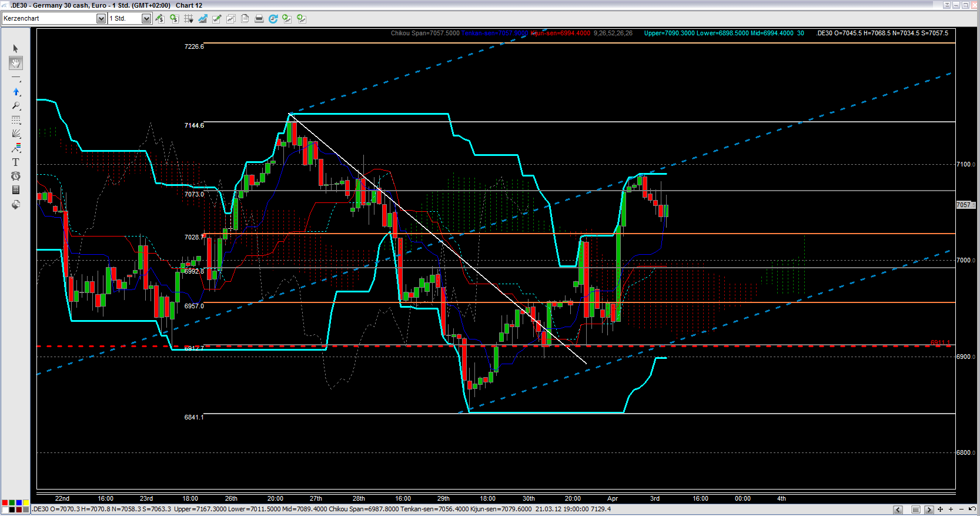Toggle the grid display toolbar button
Image resolution: width=980 pixels, height=516 pixels.
coord(188,19)
